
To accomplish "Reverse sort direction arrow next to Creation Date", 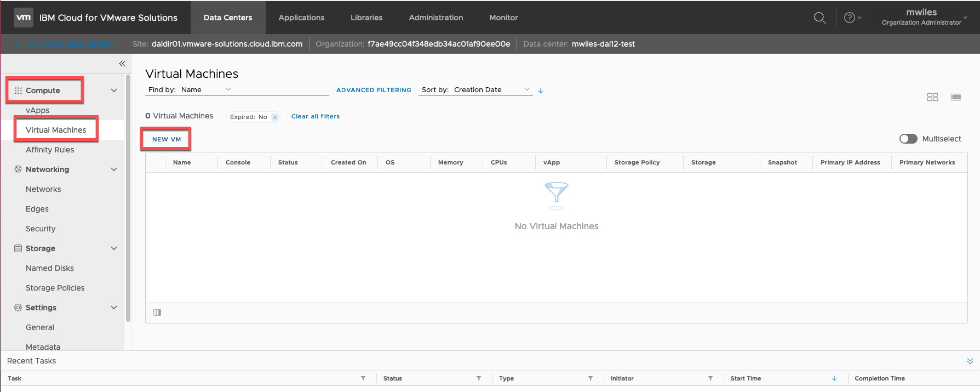I will (541, 90).
